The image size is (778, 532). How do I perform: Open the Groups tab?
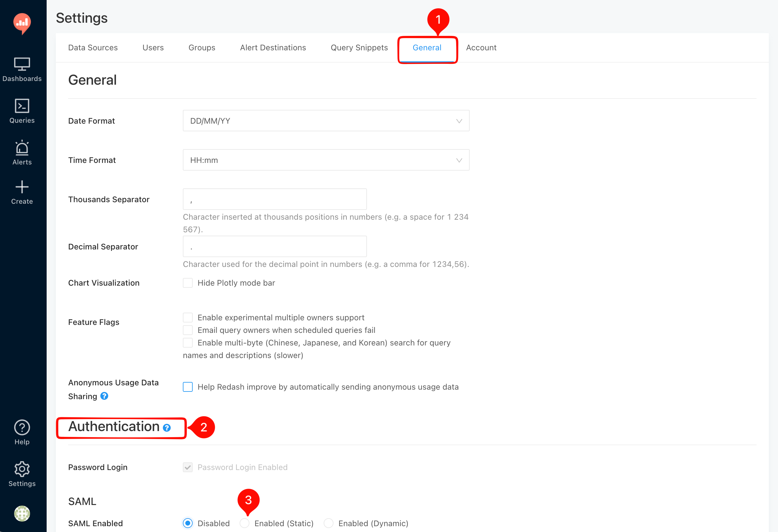tap(202, 48)
